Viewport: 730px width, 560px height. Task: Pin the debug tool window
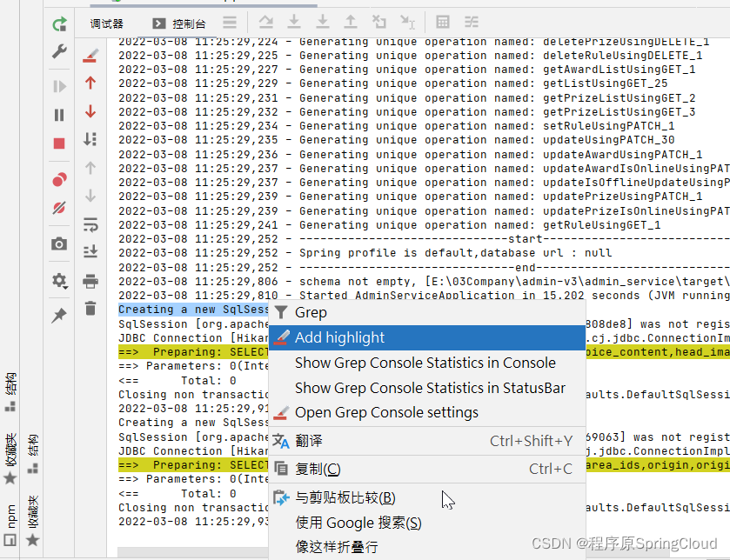click(x=58, y=315)
